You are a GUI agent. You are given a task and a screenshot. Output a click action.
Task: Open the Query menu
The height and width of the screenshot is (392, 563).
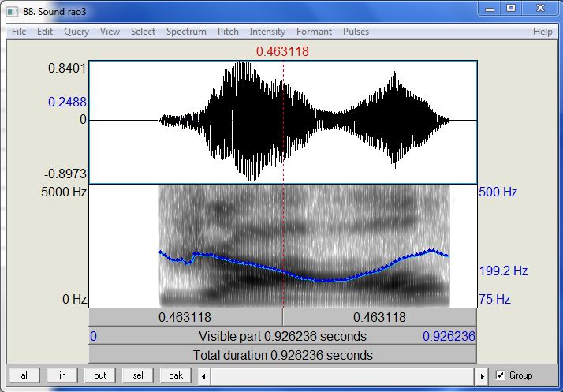point(76,32)
